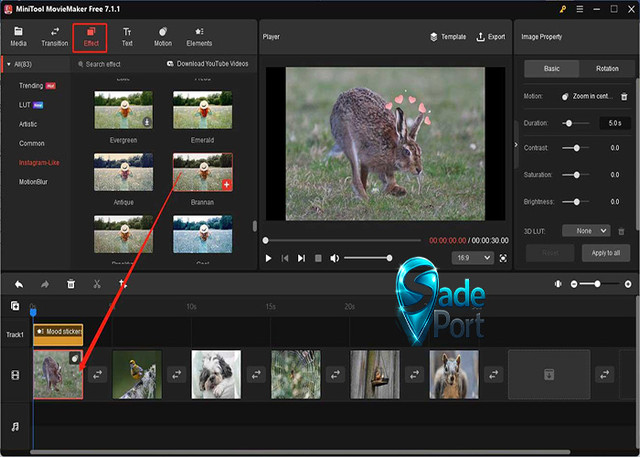The height and width of the screenshot is (457, 640).
Task: Select the MotionBlur category
Action: (x=33, y=182)
